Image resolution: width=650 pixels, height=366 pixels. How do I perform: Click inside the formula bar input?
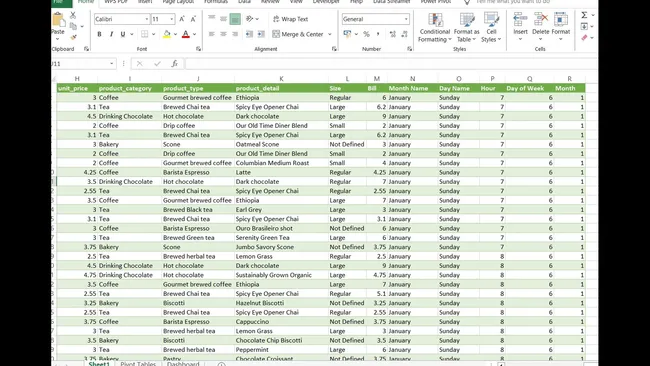pos(390,63)
